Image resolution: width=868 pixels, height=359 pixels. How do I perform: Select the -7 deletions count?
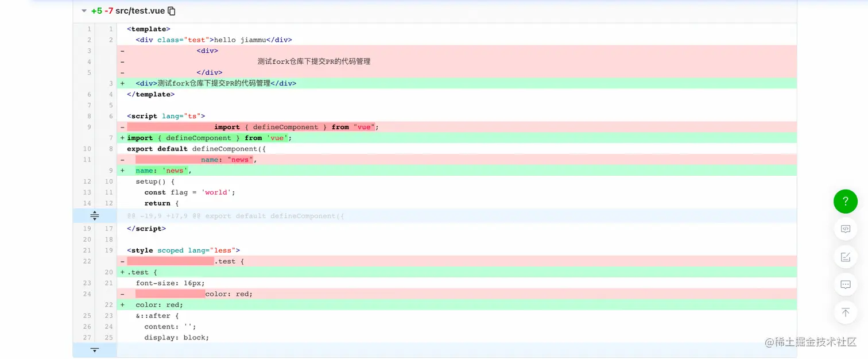pyautogui.click(x=109, y=11)
